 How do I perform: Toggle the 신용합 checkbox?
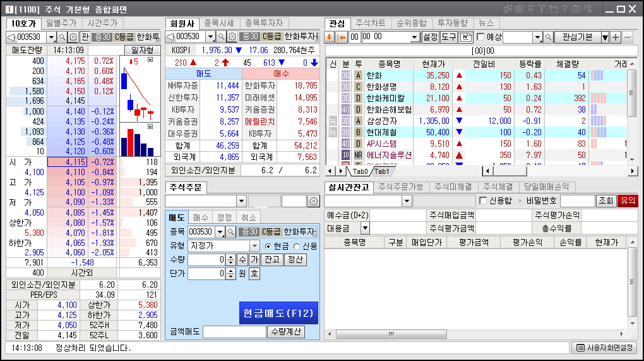[x=483, y=200]
